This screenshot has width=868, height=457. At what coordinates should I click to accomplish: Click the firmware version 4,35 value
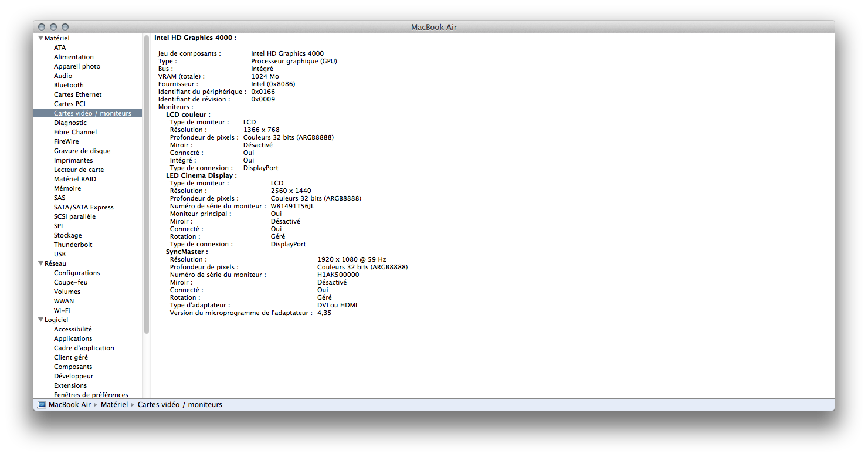(324, 313)
